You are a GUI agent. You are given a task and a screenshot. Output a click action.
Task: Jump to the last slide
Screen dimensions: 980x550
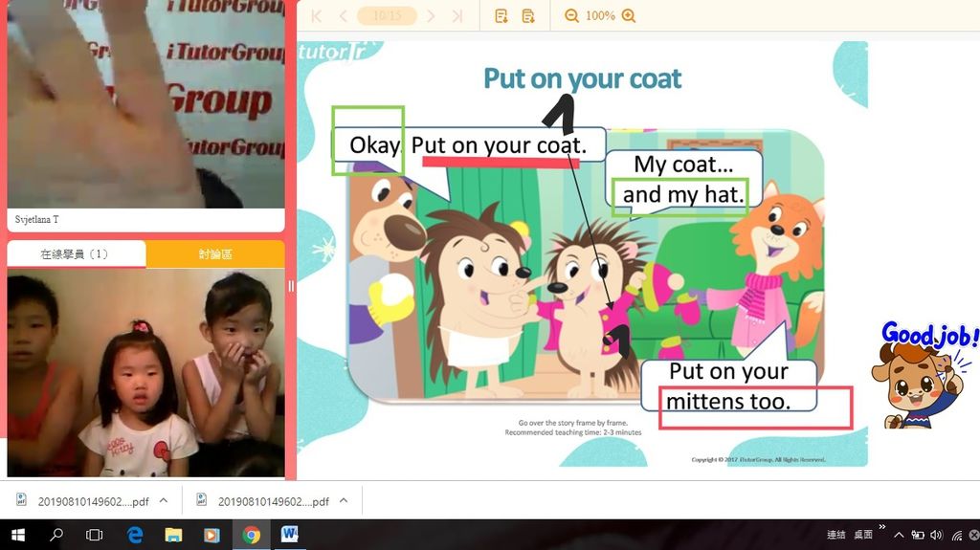click(x=457, y=16)
